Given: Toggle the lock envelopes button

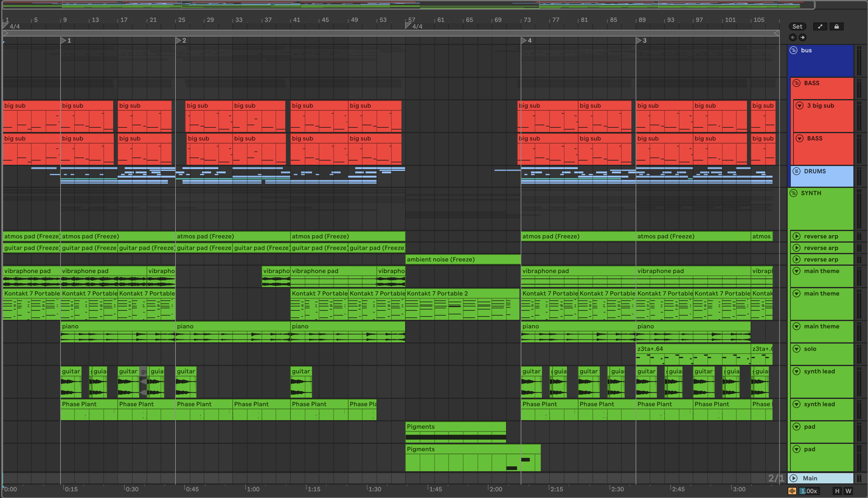Looking at the screenshot, I should click(x=836, y=26).
